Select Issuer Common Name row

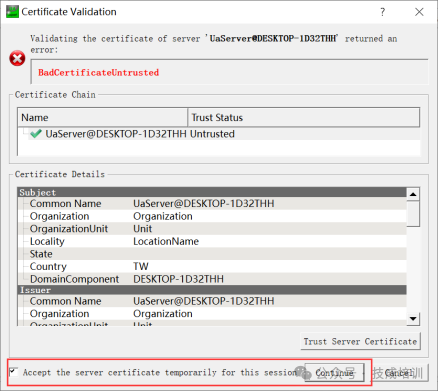(212, 301)
